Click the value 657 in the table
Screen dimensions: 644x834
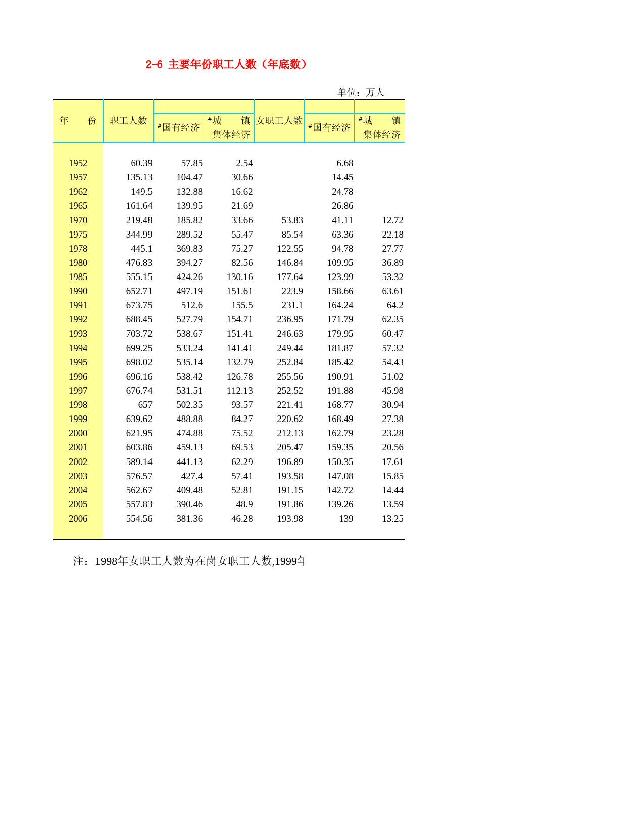pos(145,405)
